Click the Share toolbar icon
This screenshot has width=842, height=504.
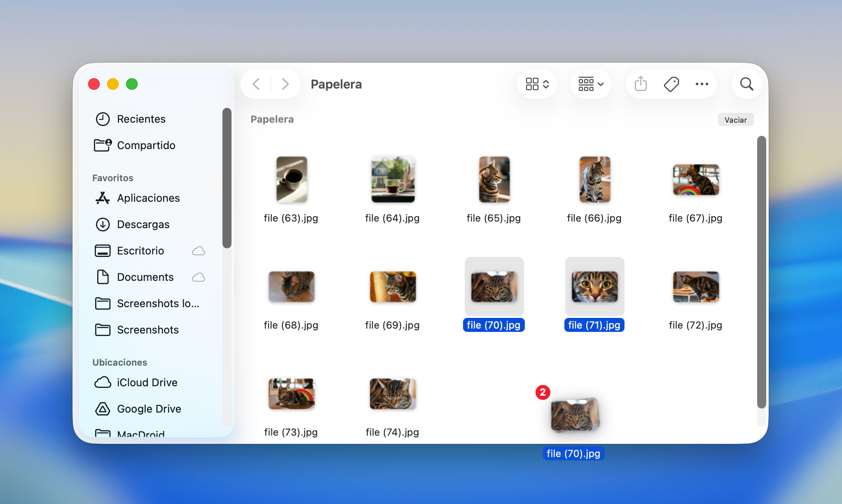641,84
